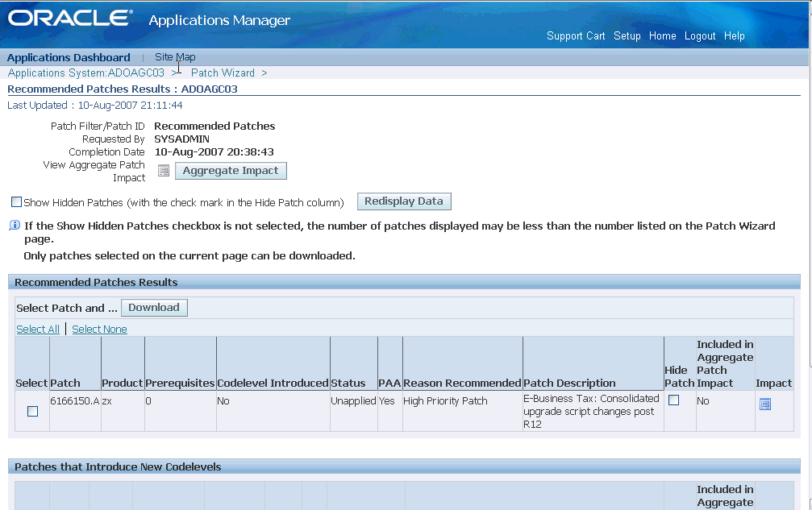Click the Aggregate Impact icon
This screenshot has width=812, height=510.
tap(164, 171)
